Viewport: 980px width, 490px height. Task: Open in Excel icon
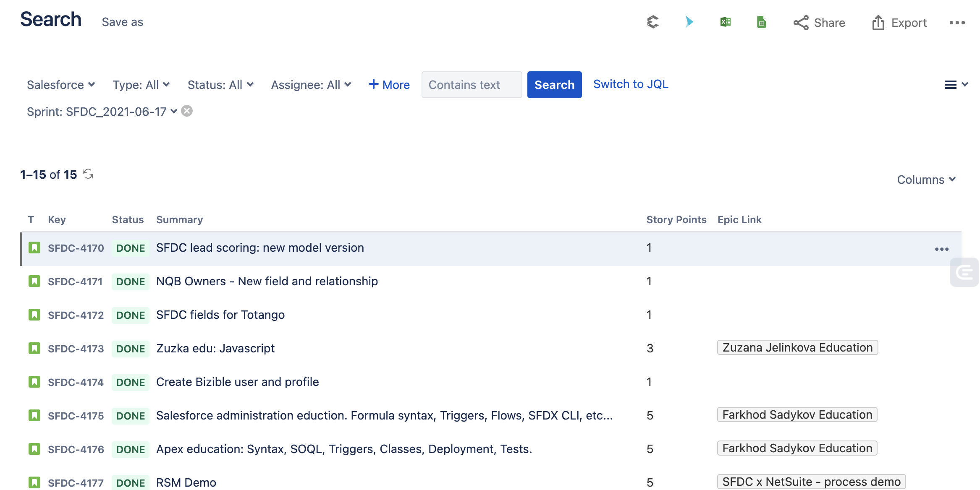tap(725, 22)
